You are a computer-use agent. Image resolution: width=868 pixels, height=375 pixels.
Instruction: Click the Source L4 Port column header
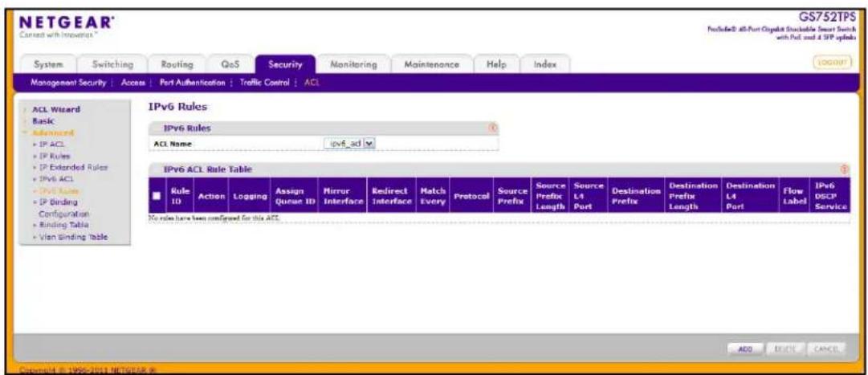click(589, 196)
